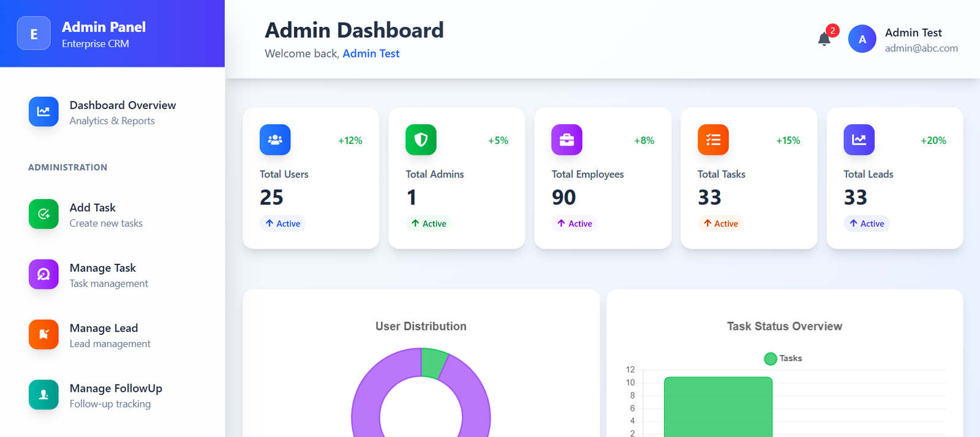Click the purple Total Employees briefcase icon
The width and height of the screenshot is (980, 437).
click(x=567, y=140)
